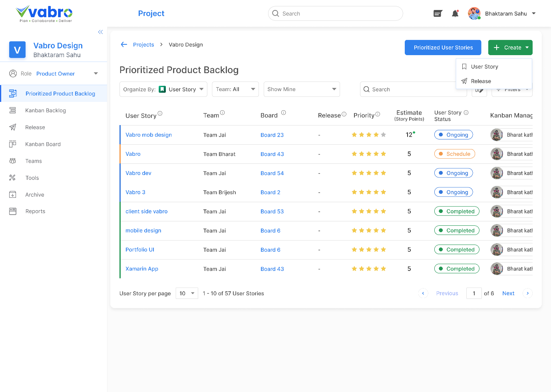Viewport: 551px width, 392px height.
Task: Click the backlog search field
Action: [413, 89]
